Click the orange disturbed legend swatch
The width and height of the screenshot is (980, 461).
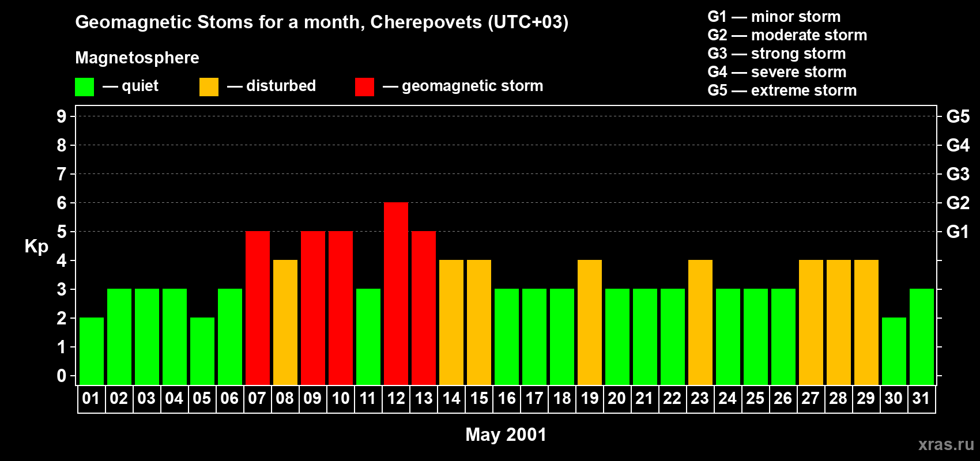click(209, 87)
